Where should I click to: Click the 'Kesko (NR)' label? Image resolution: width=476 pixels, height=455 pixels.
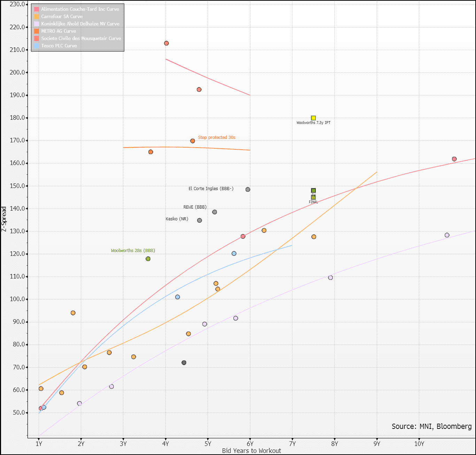177,219
